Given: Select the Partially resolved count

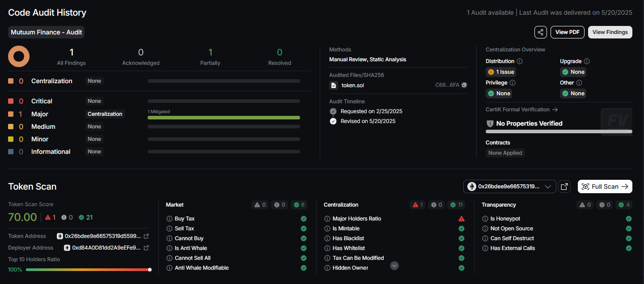Looking at the screenshot, I should click(x=210, y=53).
